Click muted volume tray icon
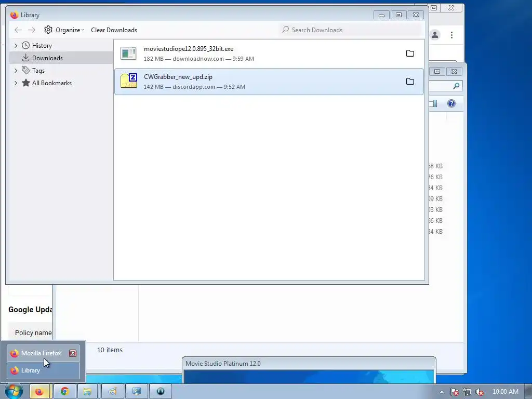This screenshot has height=399, width=532. 480,392
